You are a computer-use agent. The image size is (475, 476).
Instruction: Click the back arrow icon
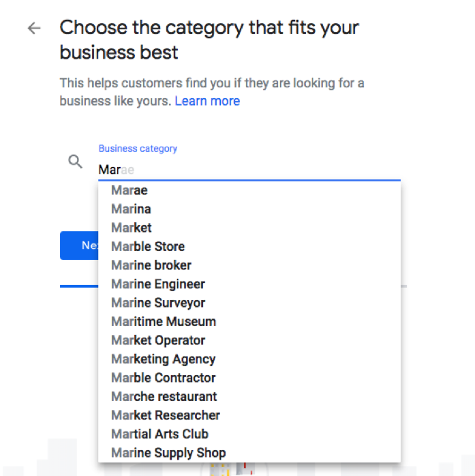tap(34, 28)
